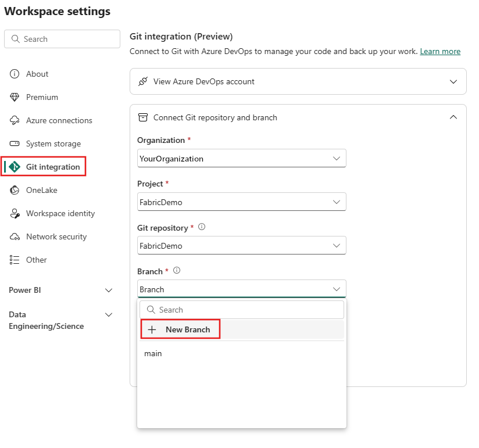Open the Git repository dropdown
This screenshot has height=448, width=479.
click(x=242, y=245)
